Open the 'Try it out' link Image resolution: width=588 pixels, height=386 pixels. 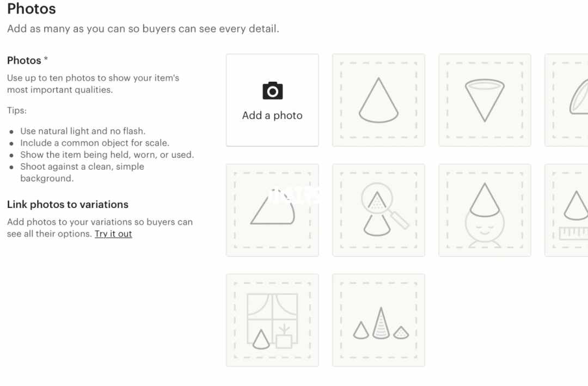tap(113, 234)
